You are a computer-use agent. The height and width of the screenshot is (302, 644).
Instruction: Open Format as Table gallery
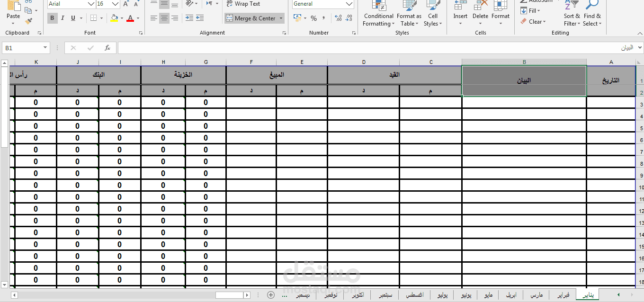pos(409,13)
